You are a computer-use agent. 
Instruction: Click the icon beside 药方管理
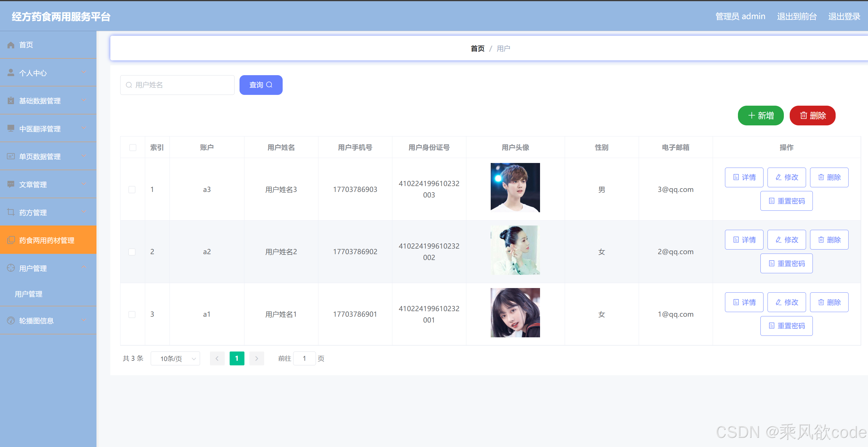[x=10, y=212]
